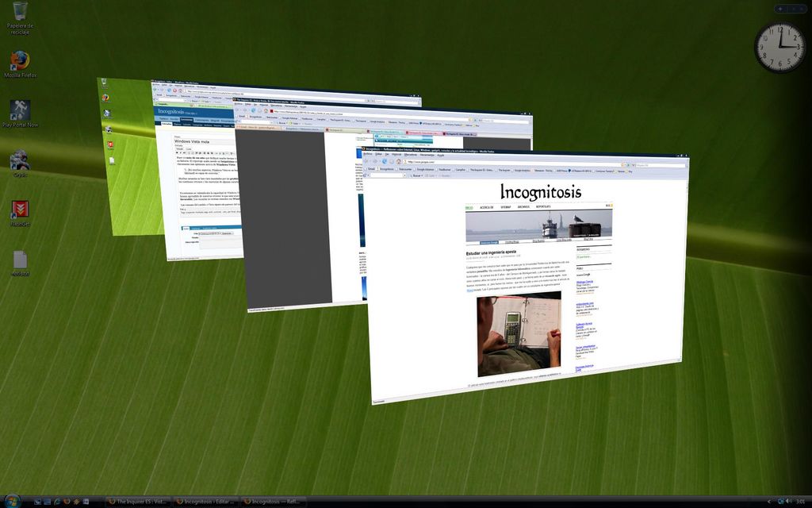Screen dimensions: 812x508
Task: Click the Windows Start orb
Action: coord(11,501)
